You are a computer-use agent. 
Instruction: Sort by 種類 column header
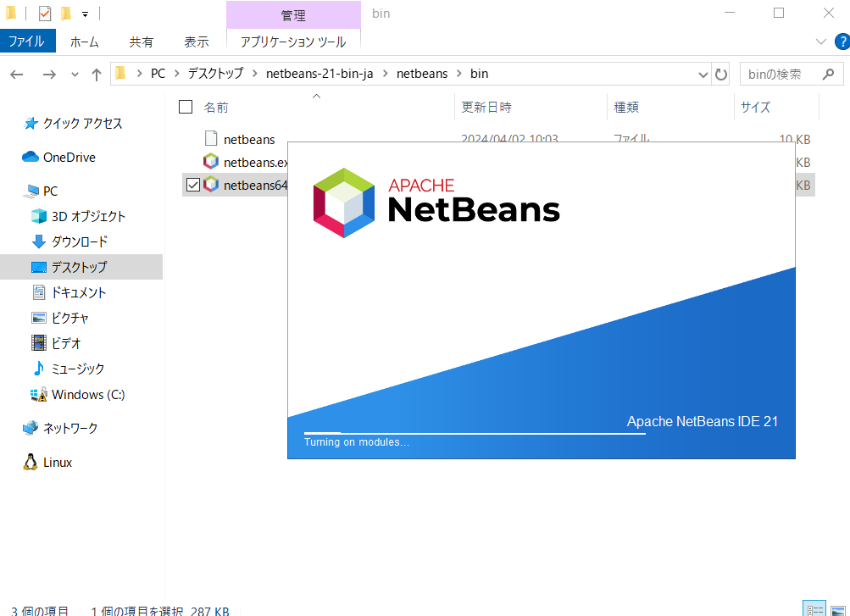pos(626,108)
